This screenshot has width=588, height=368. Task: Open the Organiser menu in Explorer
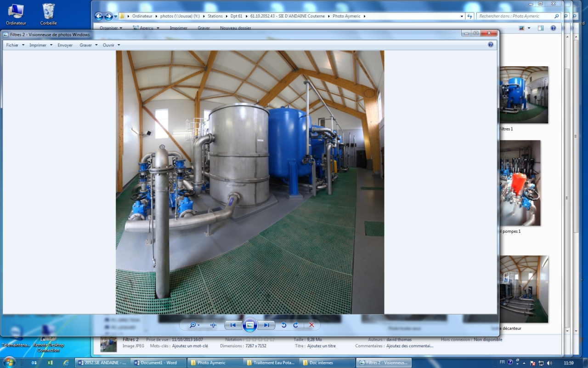pyautogui.click(x=111, y=28)
